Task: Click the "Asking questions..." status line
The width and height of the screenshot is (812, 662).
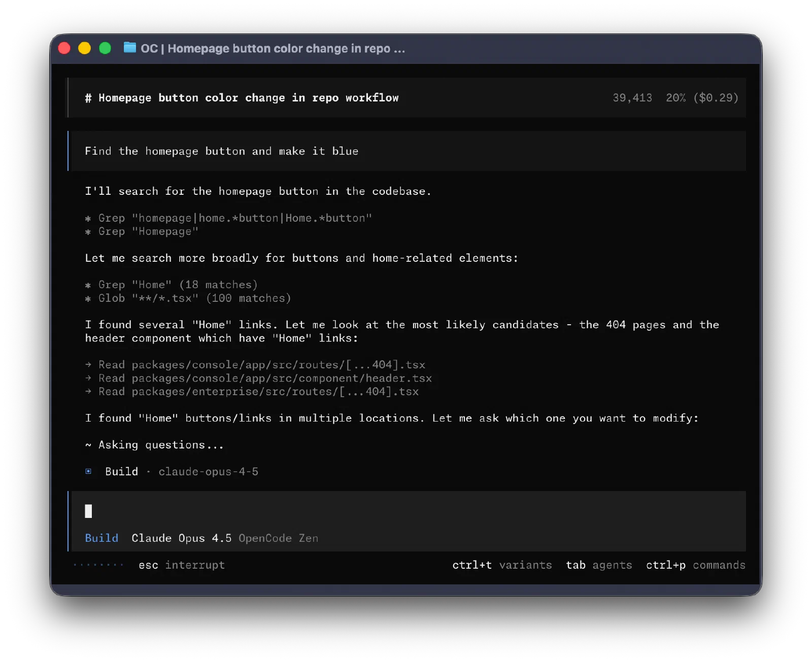Action: 154,444
